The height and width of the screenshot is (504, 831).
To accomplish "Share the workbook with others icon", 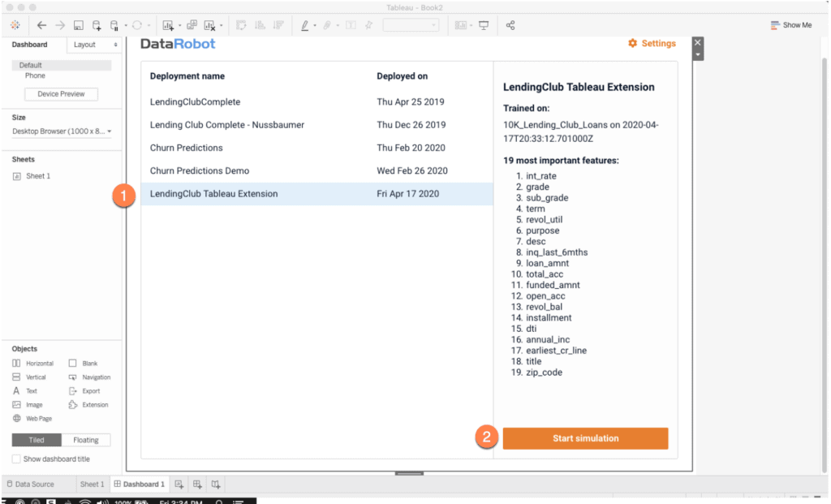I will (510, 25).
